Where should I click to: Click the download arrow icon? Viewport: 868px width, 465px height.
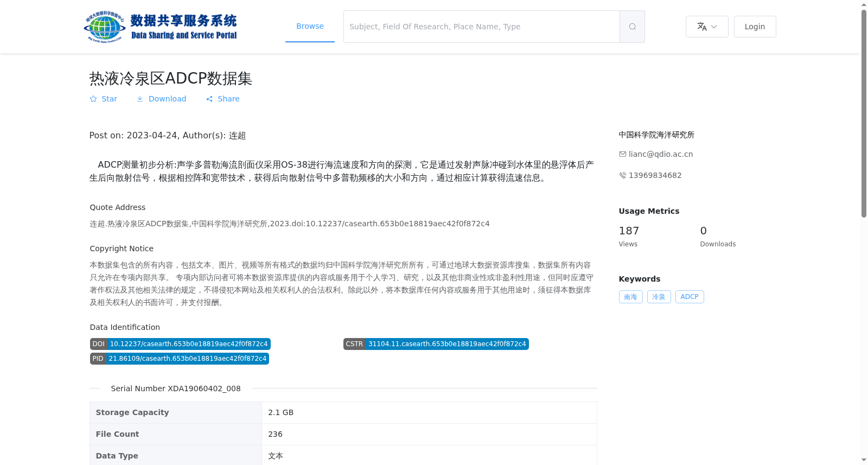tap(140, 99)
